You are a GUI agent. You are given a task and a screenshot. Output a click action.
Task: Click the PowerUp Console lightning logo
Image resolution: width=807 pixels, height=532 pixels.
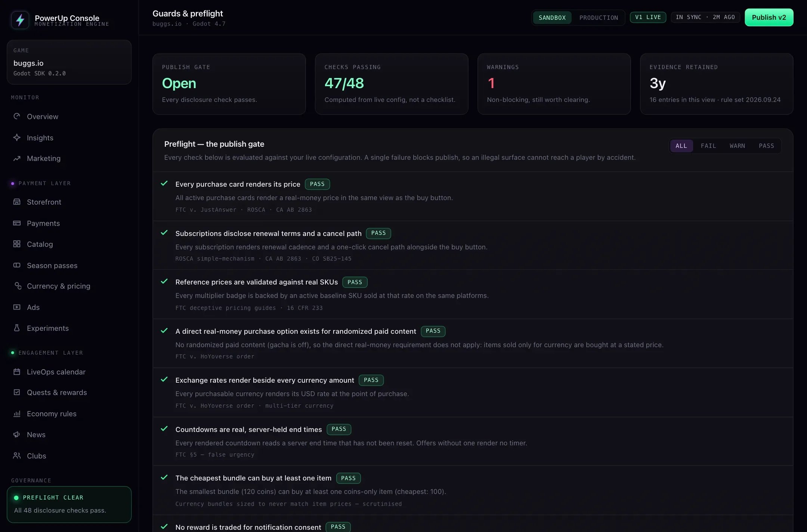20,20
